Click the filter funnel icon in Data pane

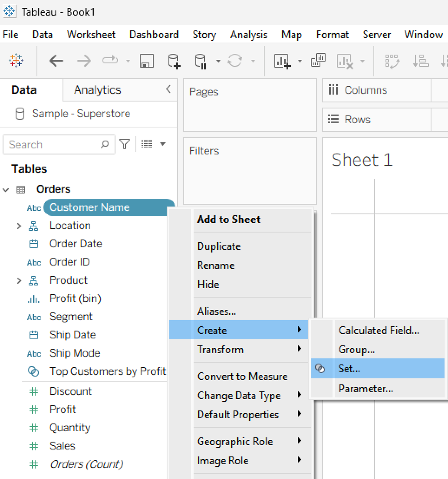125,144
